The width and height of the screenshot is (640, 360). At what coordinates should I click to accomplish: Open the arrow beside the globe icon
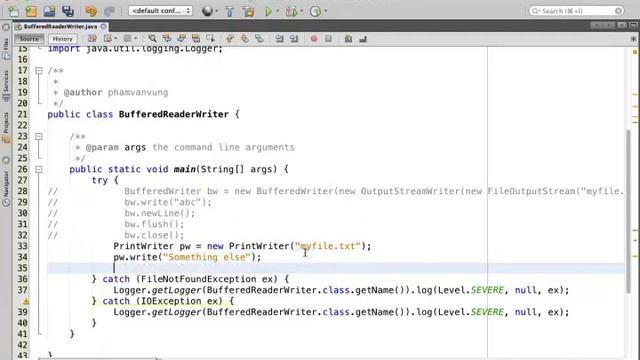pyautogui.click(x=216, y=11)
